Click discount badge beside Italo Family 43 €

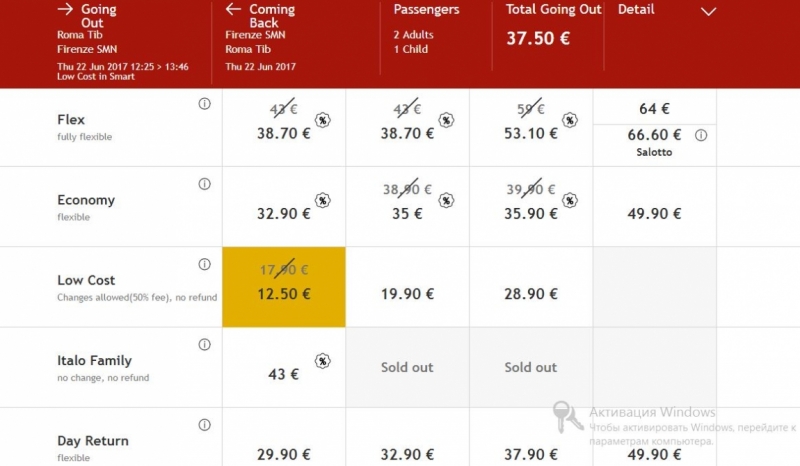point(322,361)
